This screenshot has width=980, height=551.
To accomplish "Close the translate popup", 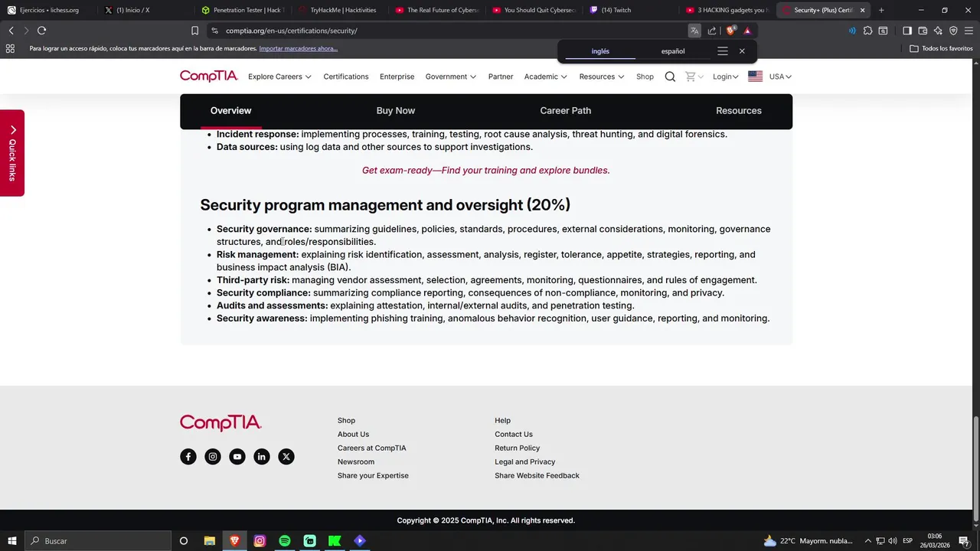I will pos(742,51).
